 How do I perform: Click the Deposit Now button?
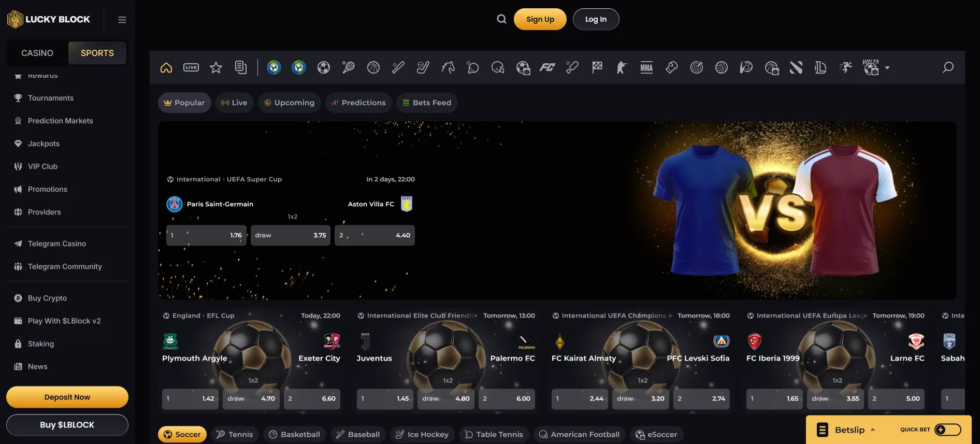67,397
